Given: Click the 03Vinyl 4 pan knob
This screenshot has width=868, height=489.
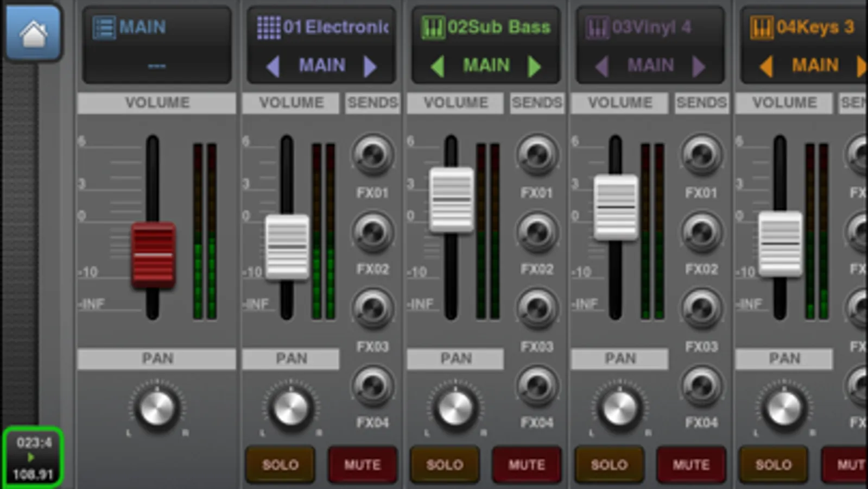Looking at the screenshot, I should click(x=620, y=407).
